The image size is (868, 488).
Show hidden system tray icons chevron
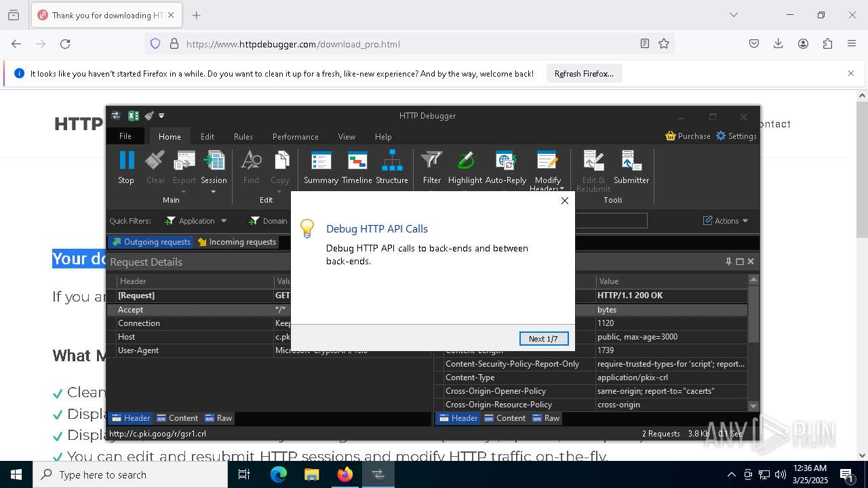pyautogui.click(x=731, y=474)
